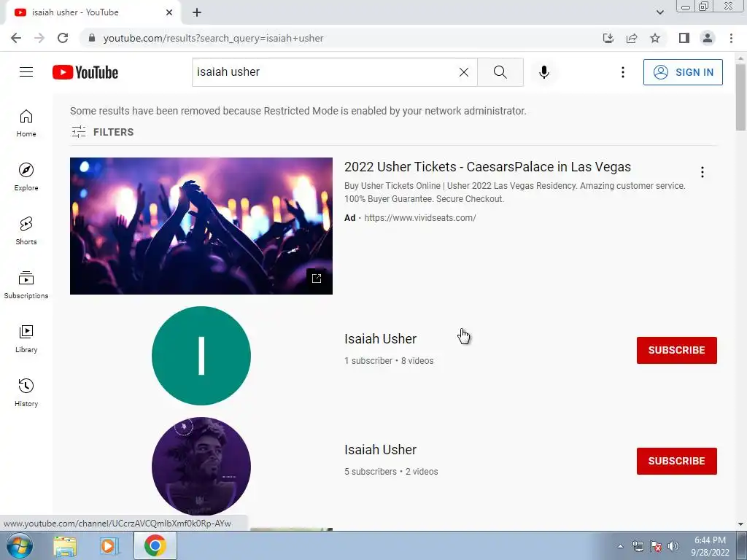Open History in the sidebar
747x560 pixels.
26,392
